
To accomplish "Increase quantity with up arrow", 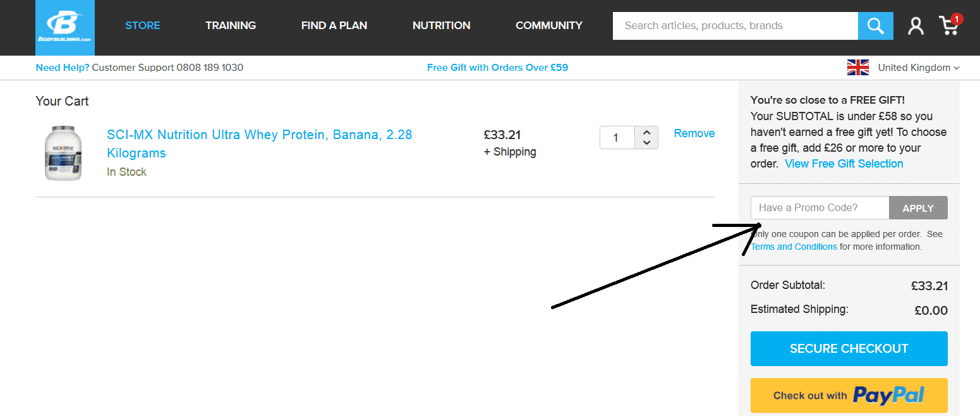I will (x=646, y=133).
